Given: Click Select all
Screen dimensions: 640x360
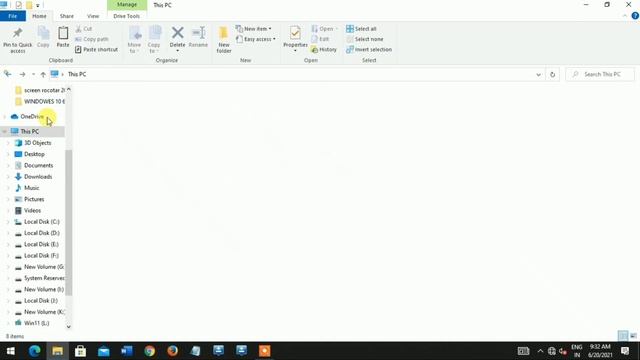Looking at the screenshot, I should pos(361,29).
